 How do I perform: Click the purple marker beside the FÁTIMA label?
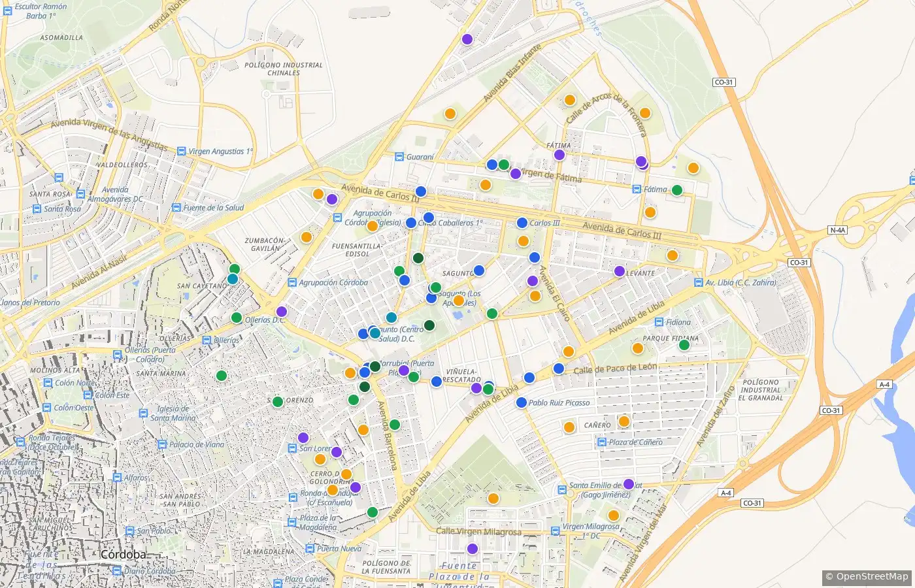point(559,155)
